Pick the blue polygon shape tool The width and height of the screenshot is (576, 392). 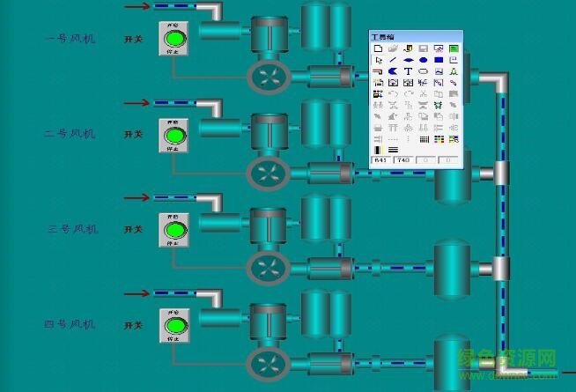click(393, 71)
